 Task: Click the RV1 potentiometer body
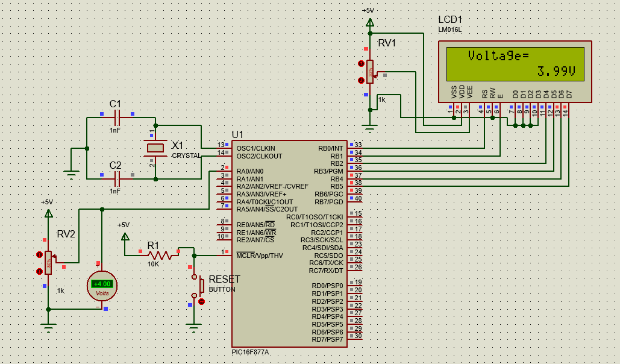coord(370,71)
